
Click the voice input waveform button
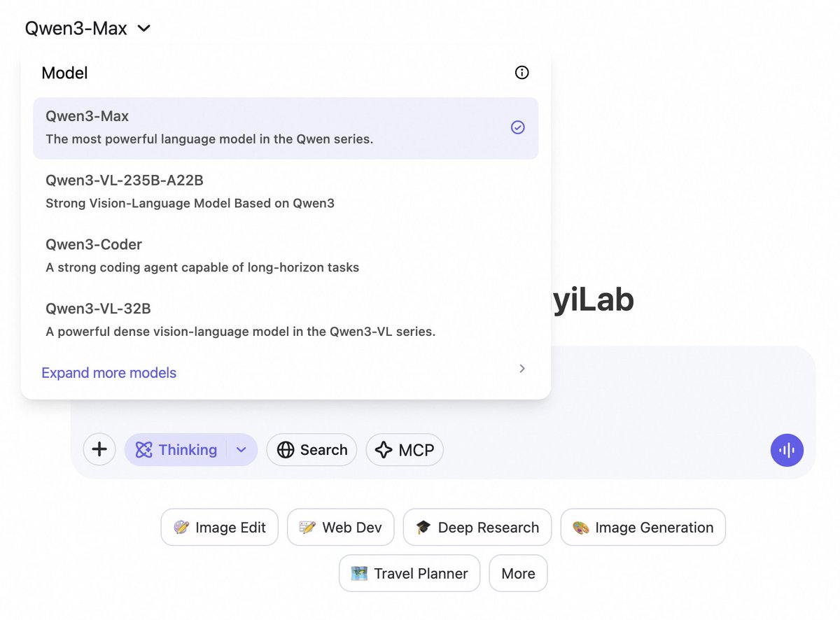(x=787, y=450)
